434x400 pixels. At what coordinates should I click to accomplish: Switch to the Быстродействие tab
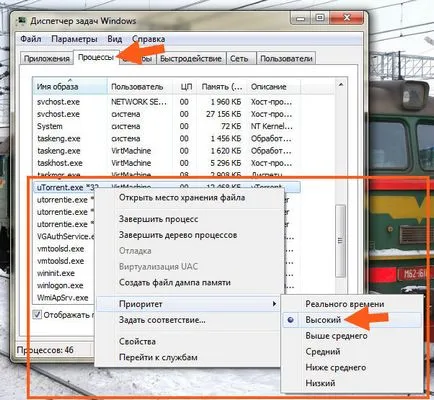point(191,59)
